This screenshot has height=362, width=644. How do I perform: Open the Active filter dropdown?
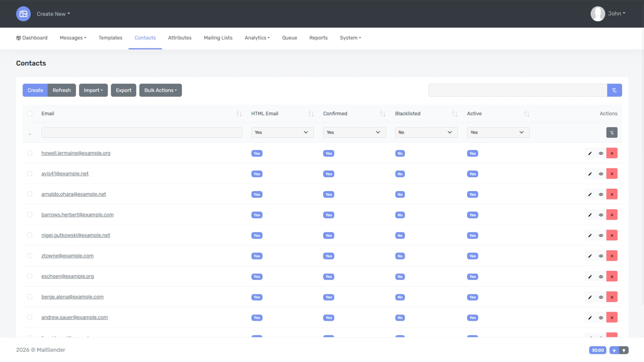click(498, 132)
